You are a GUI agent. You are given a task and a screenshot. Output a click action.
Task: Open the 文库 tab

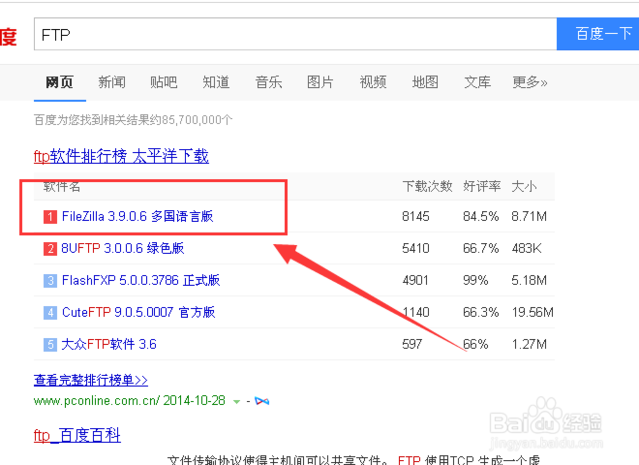(477, 82)
